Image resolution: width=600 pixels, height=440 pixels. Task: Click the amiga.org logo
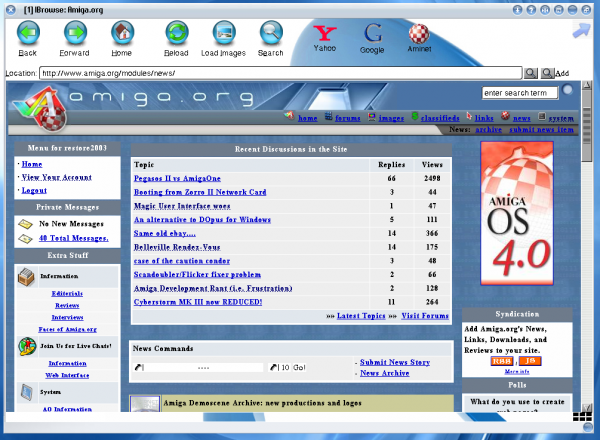point(42,109)
